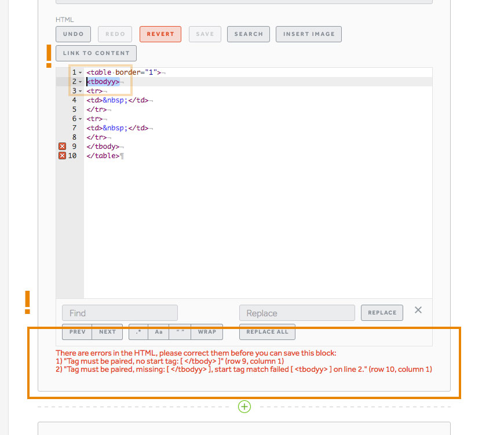Click INSERT IMAGE button
Screen dimensions: 504x435
[309, 34]
